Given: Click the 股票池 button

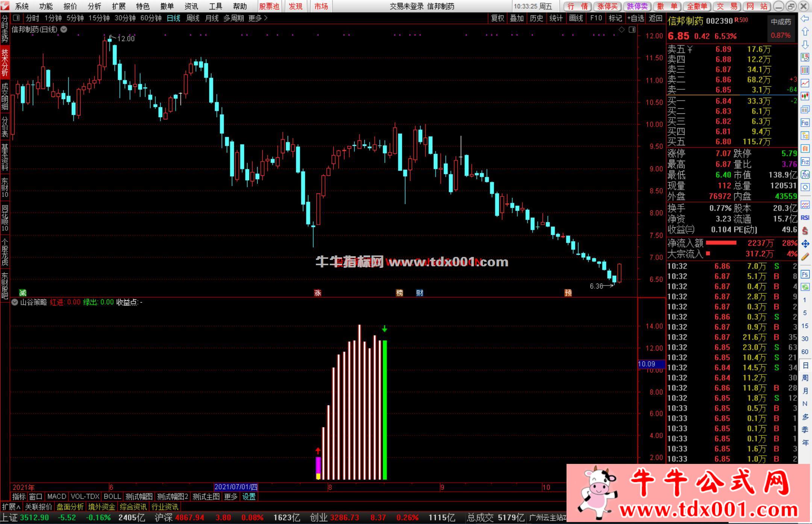Looking at the screenshot, I should click(x=269, y=6).
